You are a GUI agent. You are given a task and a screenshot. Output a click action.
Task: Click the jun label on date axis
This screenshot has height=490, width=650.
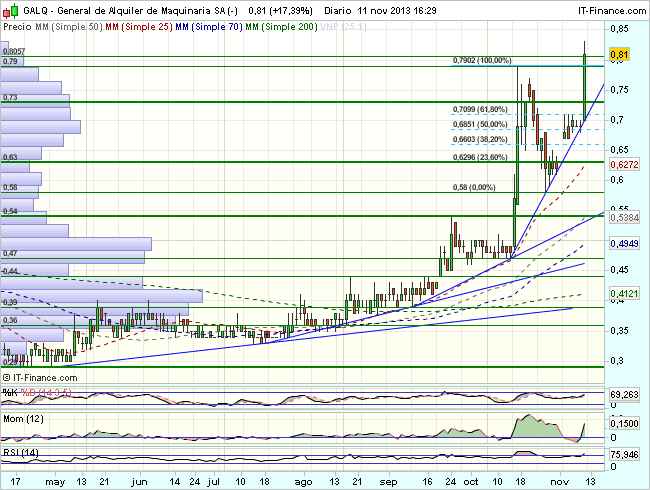pyautogui.click(x=139, y=482)
